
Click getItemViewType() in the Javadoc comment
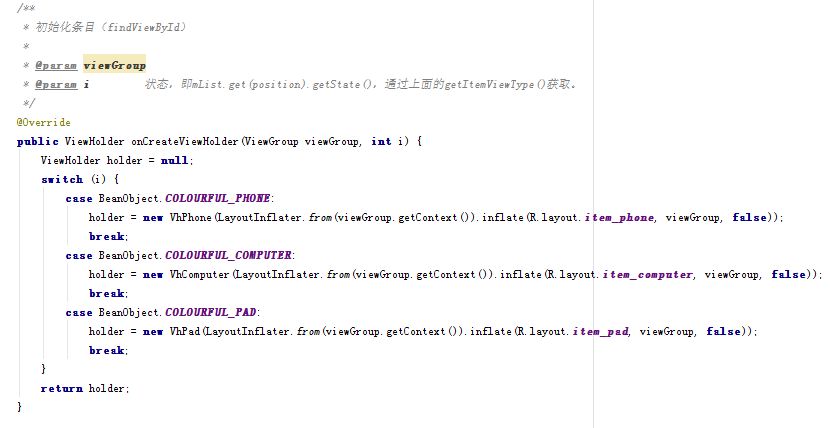coord(495,85)
